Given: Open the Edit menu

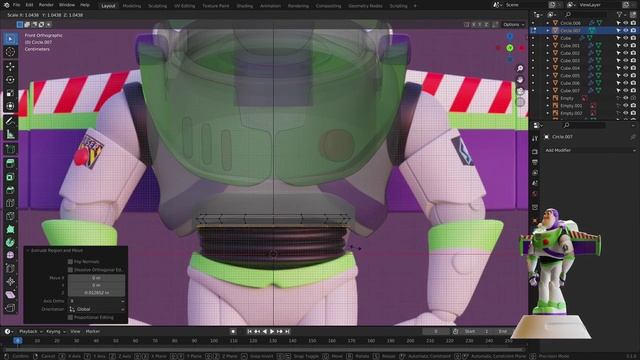Looking at the screenshot, I should pos(29,5).
